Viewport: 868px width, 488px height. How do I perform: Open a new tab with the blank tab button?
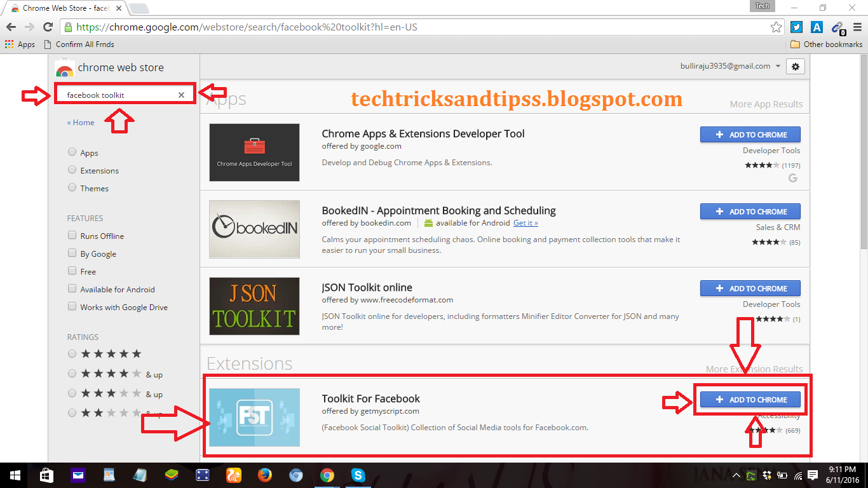[x=139, y=8]
